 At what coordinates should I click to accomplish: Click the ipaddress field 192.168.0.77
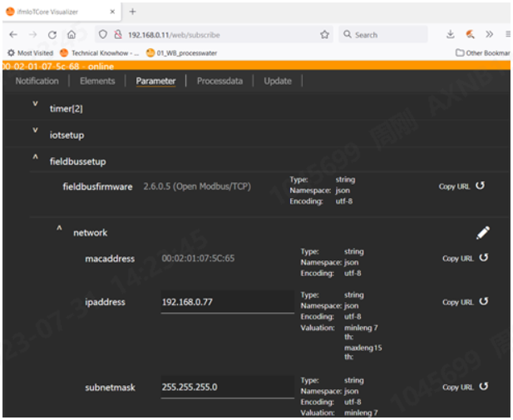pyautogui.click(x=227, y=302)
